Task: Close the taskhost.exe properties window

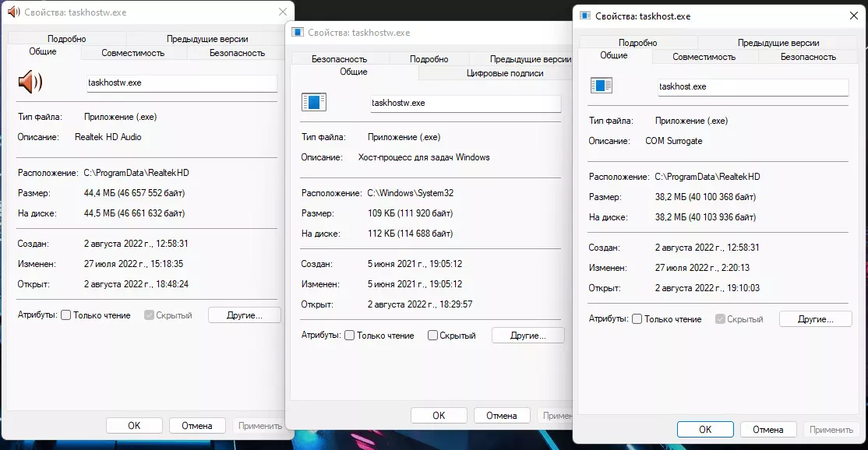Action: [x=854, y=16]
